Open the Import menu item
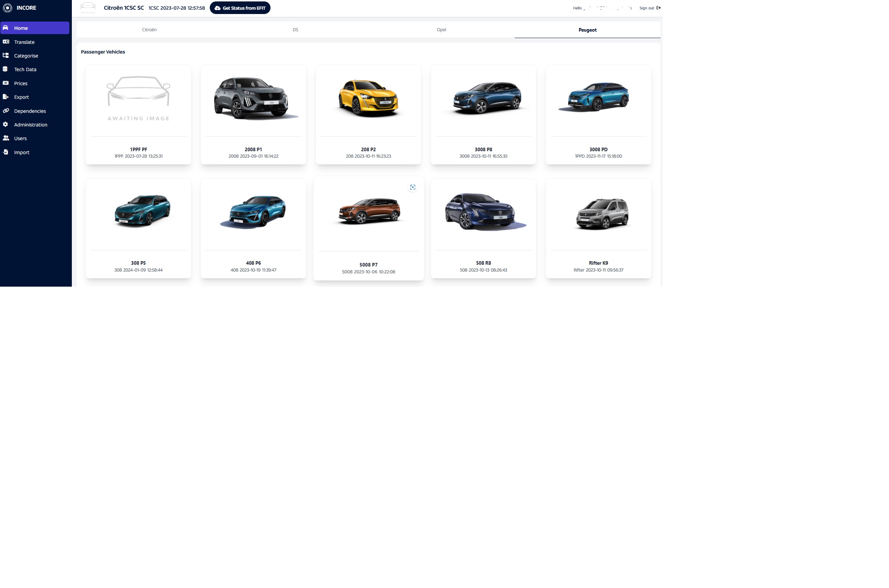 click(x=35, y=152)
